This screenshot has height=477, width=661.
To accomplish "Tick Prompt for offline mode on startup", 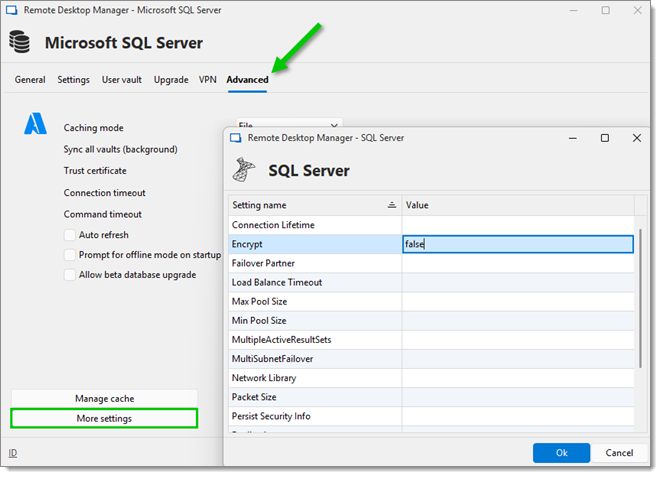I will [x=70, y=255].
